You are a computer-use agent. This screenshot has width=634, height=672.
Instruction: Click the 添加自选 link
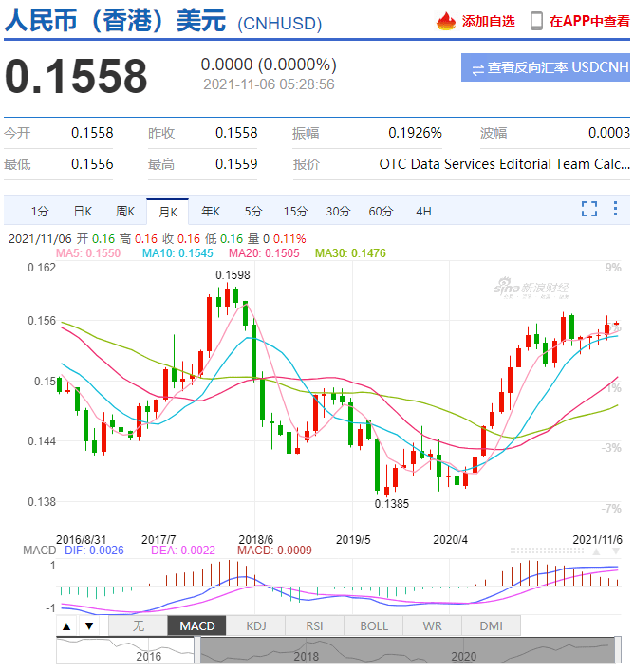(488, 21)
